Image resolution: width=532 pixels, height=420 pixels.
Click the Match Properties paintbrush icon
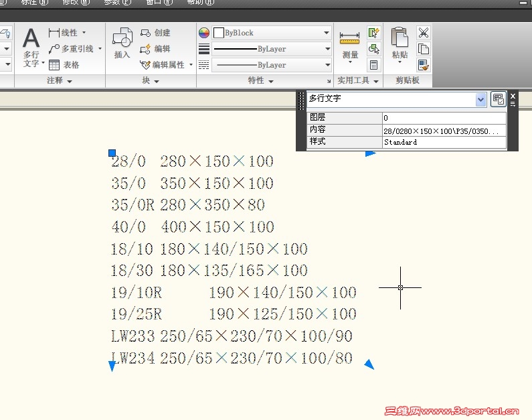[424, 65]
